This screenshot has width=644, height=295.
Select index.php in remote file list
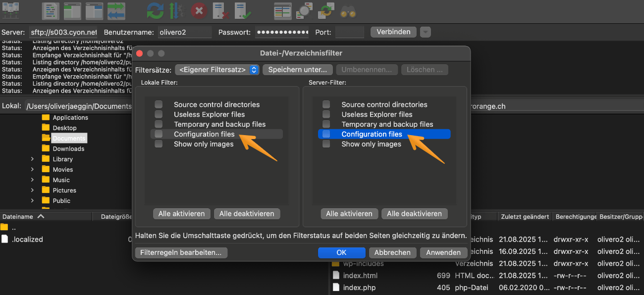tap(359, 288)
